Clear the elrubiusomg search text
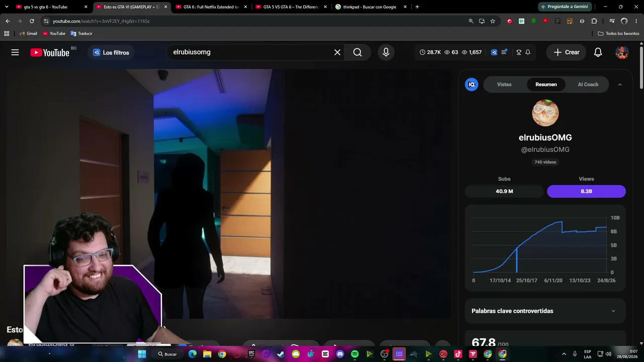The image size is (644, 362). pyautogui.click(x=338, y=52)
